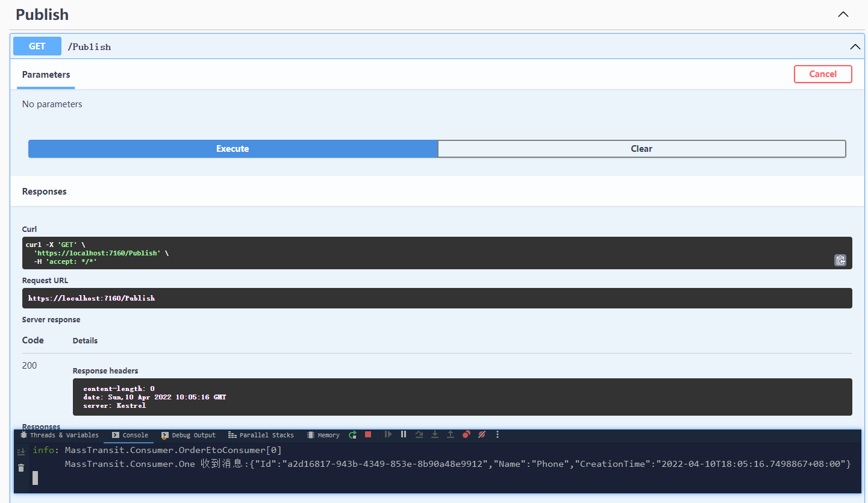Clear the response results
Viewport: 868px width, 503px height.
[x=642, y=149]
